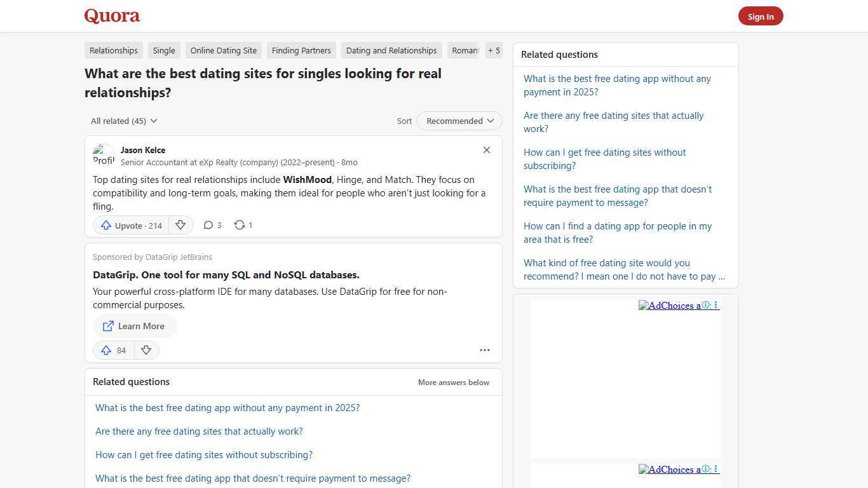This screenshot has height=488, width=868.
Task: Open comments on Jason Kelce's answer
Action: pos(212,225)
